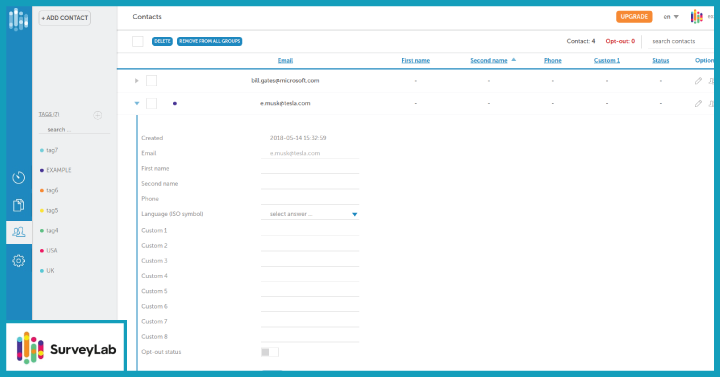
Task: Click the Custom 3 input field
Action: (x=310, y=261)
